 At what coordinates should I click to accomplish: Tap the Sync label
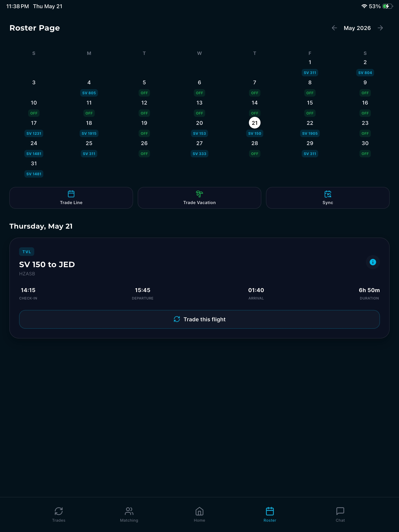tap(328, 203)
